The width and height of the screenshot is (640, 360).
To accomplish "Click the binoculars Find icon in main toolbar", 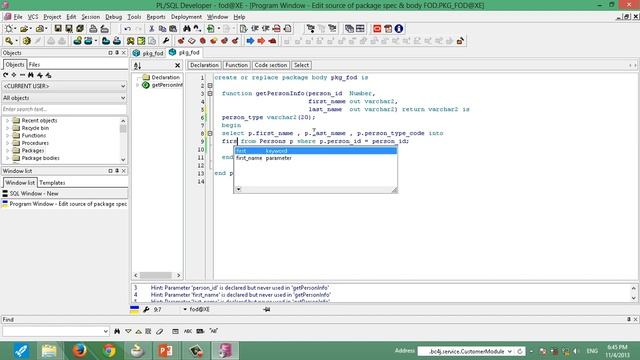I will pyautogui.click(x=187, y=29).
